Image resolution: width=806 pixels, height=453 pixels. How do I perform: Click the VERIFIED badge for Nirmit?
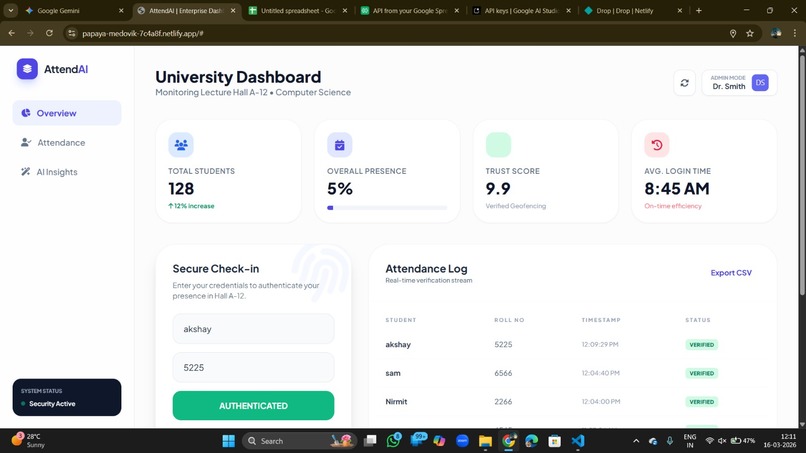pos(702,402)
